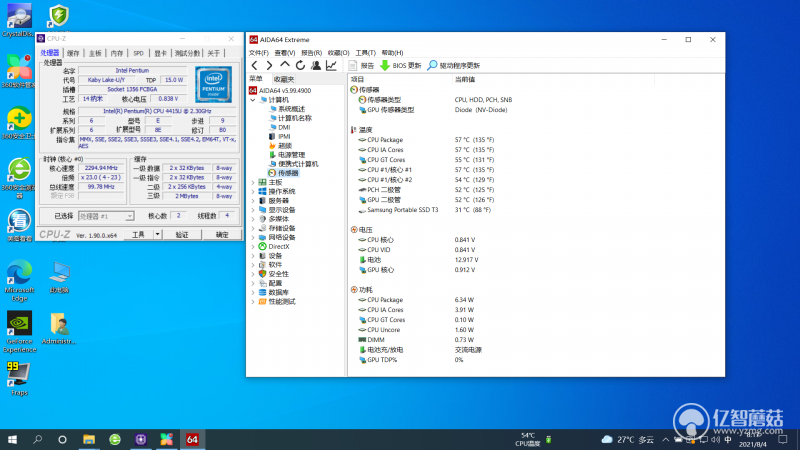Open Cortana circle on taskbar
This screenshot has width=800, height=450.
point(62,439)
